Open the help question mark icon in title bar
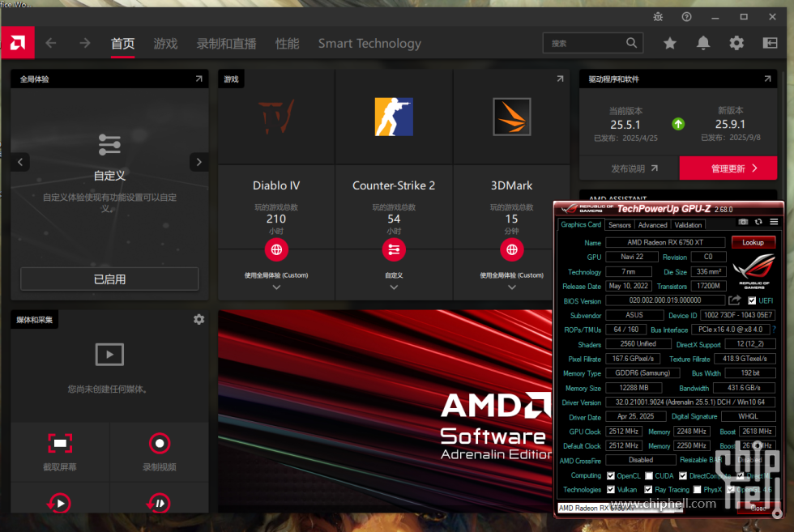This screenshot has width=794, height=532. pyautogui.click(x=687, y=17)
